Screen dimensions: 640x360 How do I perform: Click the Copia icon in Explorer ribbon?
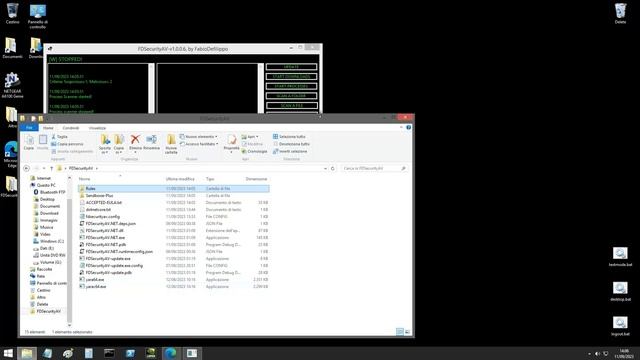tap(29, 142)
